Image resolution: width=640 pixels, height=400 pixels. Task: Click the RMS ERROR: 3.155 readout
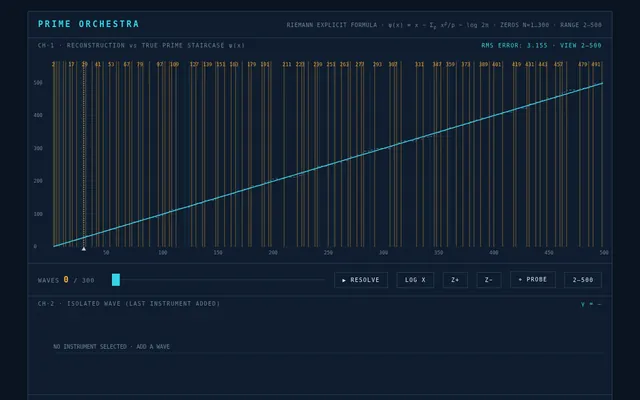coord(514,45)
